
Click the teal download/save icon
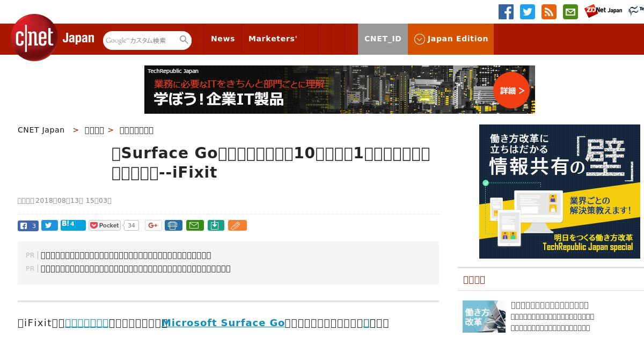pyautogui.click(x=215, y=225)
